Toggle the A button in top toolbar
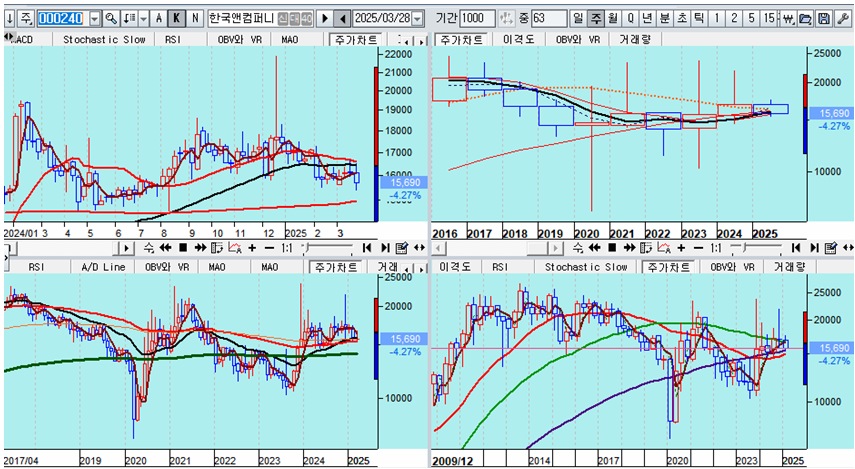The width and height of the screenshot is (855, 469). point(159,19)
